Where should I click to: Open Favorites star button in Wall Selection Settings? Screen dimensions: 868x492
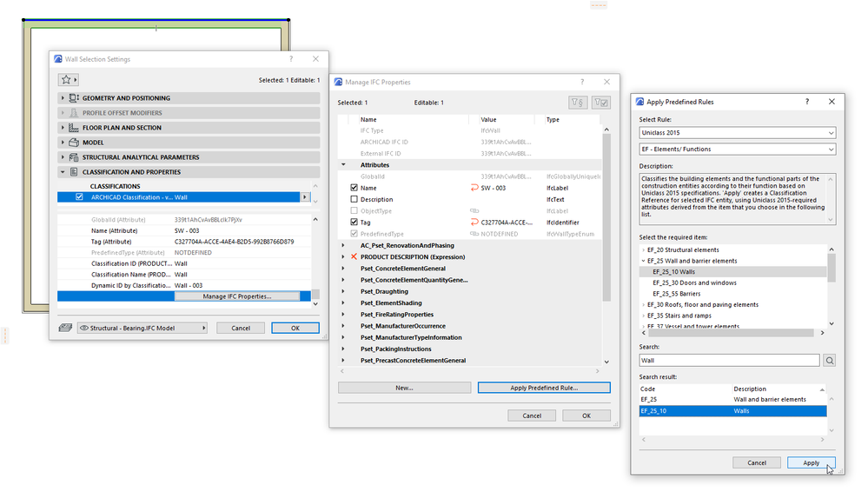coord(68,80)
